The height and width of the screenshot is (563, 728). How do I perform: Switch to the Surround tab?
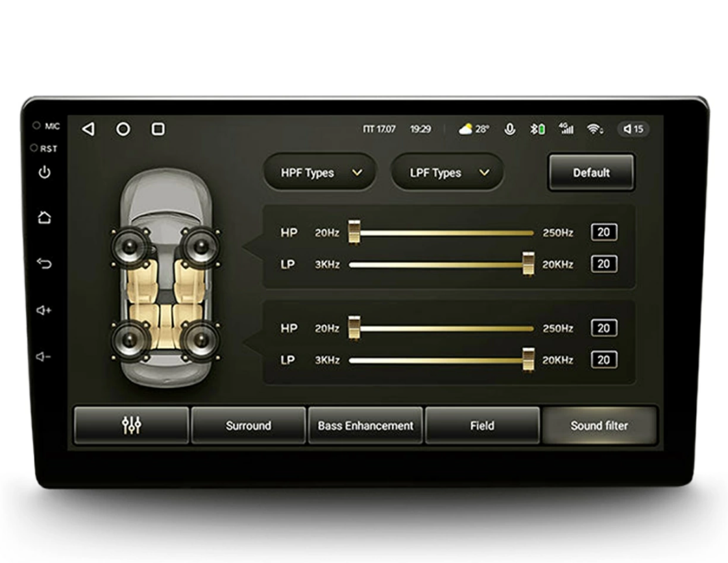pyautogui.click(x=249, y=425)
